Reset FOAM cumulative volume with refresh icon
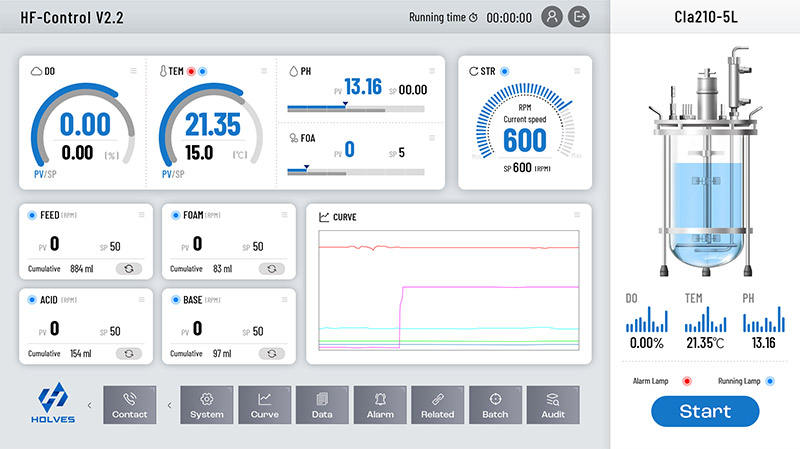The width and height of the screenshot is (800, 449). pyautogui.click(x=272, y=268)
